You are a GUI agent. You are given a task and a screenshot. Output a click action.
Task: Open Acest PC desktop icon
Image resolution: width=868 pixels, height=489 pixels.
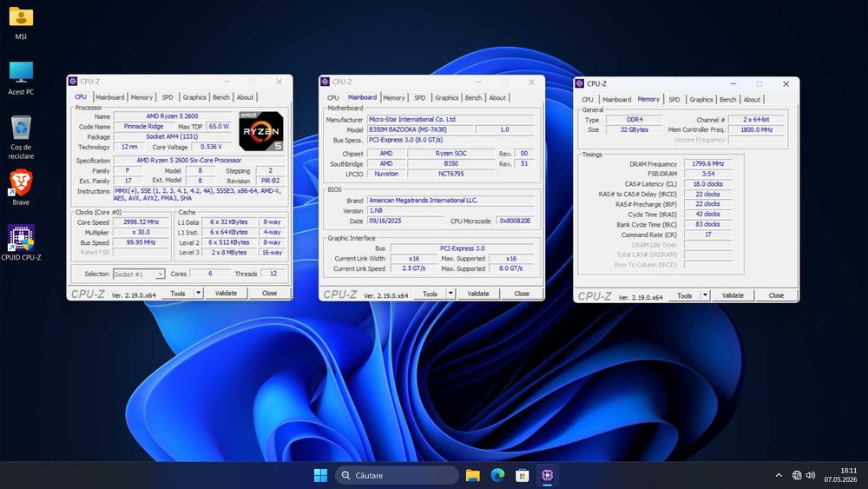(x=21, y=78)
